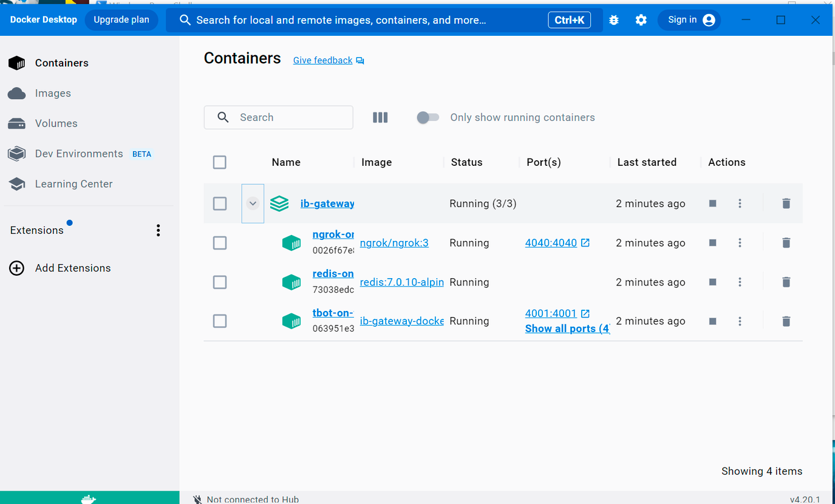Viewport: 835px width, 504px height.
Task: Check the ib-gateway row checkbox
Action: 220,203
